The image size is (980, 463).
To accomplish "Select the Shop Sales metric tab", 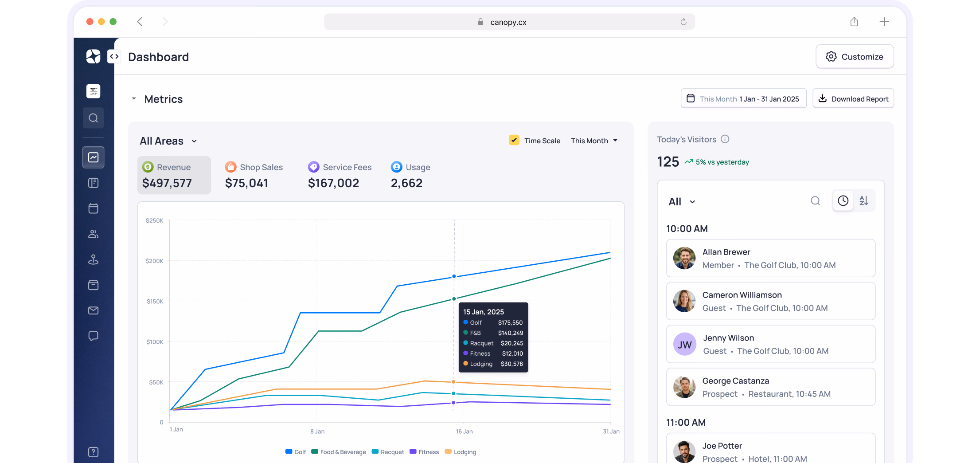I will (254, 175).
